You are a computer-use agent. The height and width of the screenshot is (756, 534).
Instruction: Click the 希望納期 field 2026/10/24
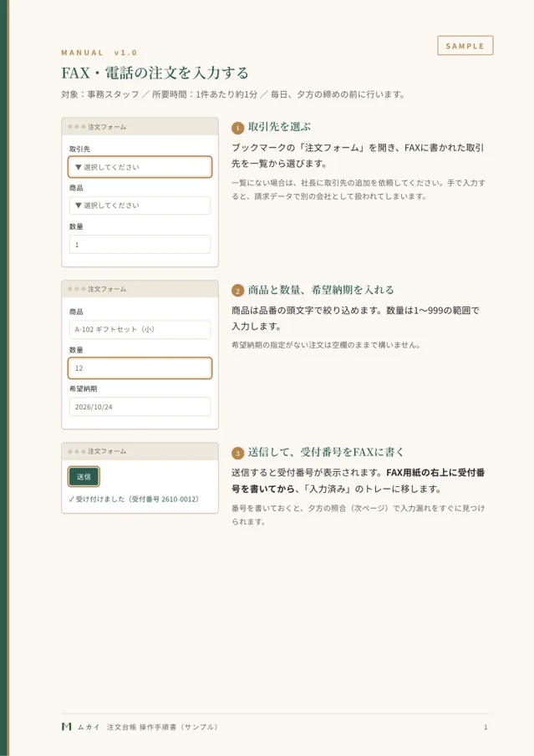pos(140,407)
